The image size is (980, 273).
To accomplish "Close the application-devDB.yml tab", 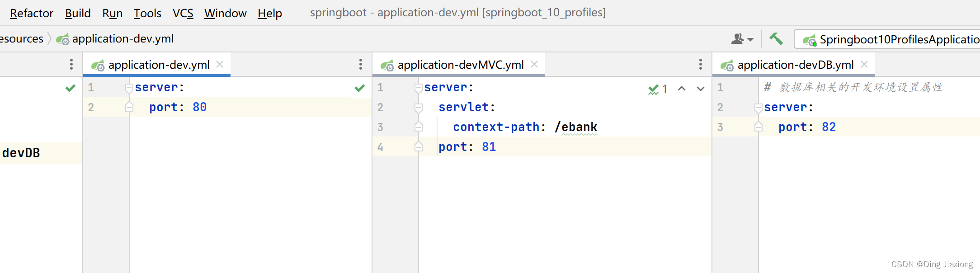I will [x=864, y=64].
